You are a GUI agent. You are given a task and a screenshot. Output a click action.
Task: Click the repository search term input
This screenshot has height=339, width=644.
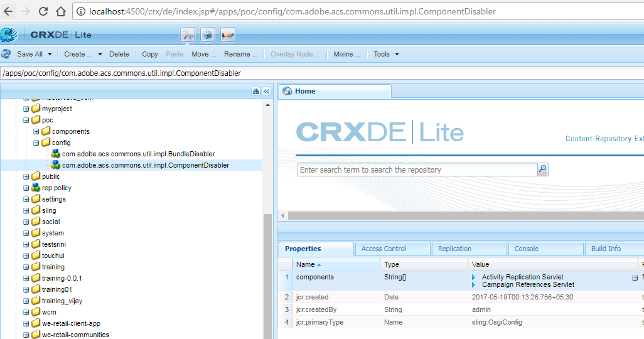point(417,169)
